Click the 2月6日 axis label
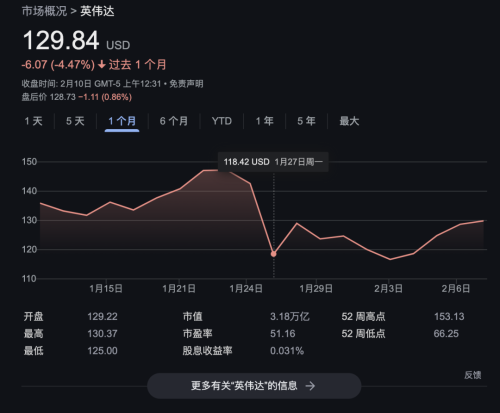 pos(456,288)
